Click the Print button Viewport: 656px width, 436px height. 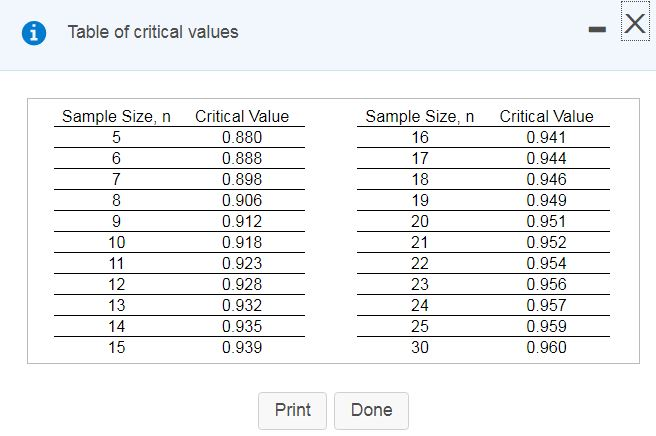[x=292, y=410]
